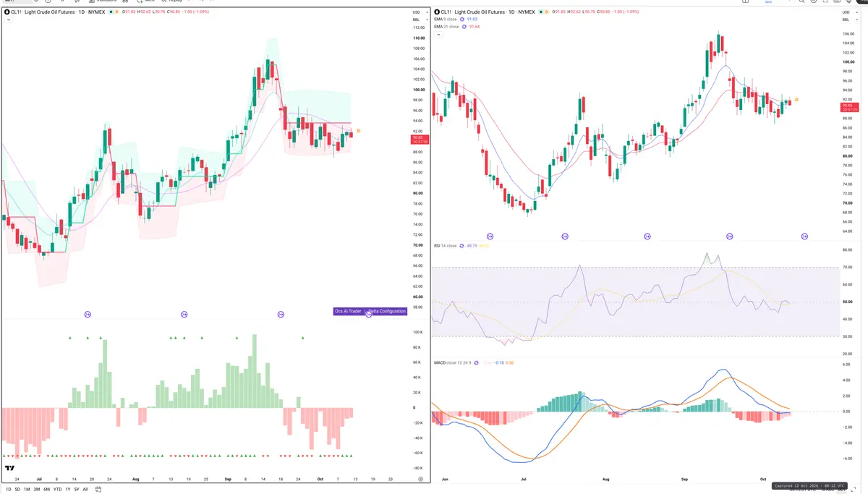Open right chart event marker between Sep and Oct
Image resolution: width=868 pixels, height=494 pixels.
[x=730, y=236]
